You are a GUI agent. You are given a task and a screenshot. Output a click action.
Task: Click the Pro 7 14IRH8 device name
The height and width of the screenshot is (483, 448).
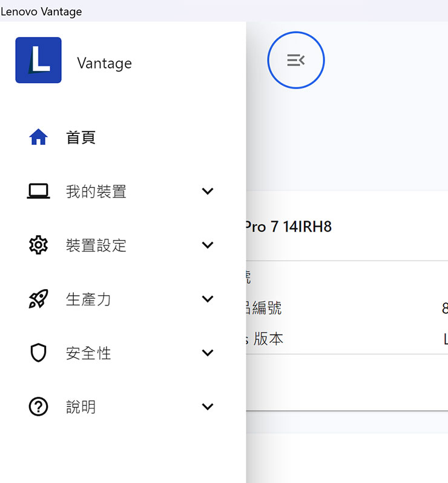tap(289, 227)
